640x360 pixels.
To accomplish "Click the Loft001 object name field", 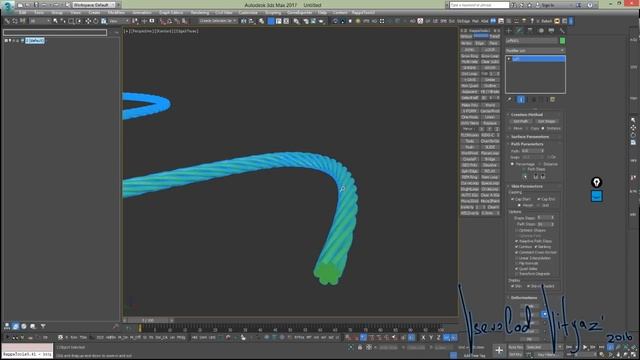I will pos(531,40).
